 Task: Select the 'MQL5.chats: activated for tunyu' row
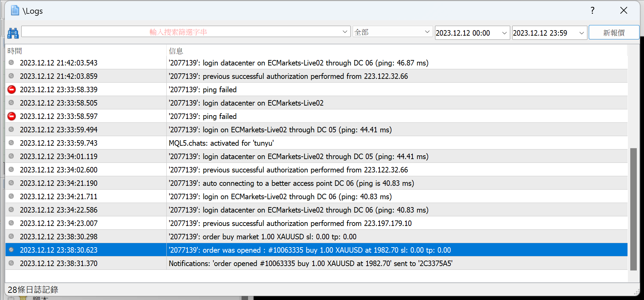pos(316,143)
